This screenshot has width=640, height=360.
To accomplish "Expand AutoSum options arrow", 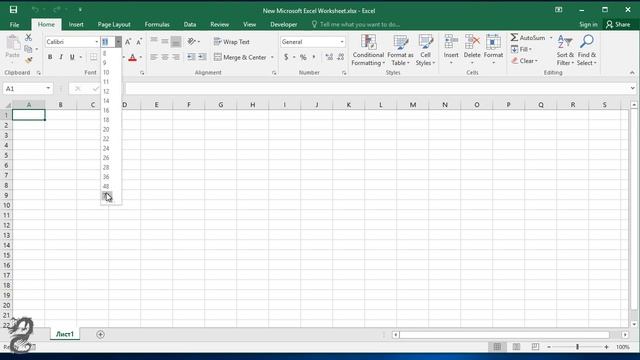I will coord(551,38).
